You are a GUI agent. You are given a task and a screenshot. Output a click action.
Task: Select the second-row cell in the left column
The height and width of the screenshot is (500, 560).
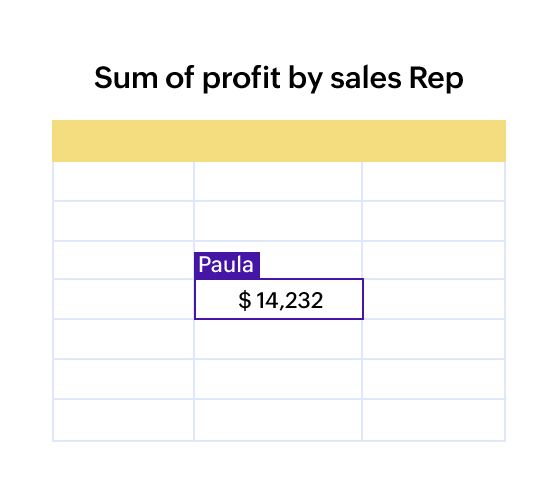(124, 221)
